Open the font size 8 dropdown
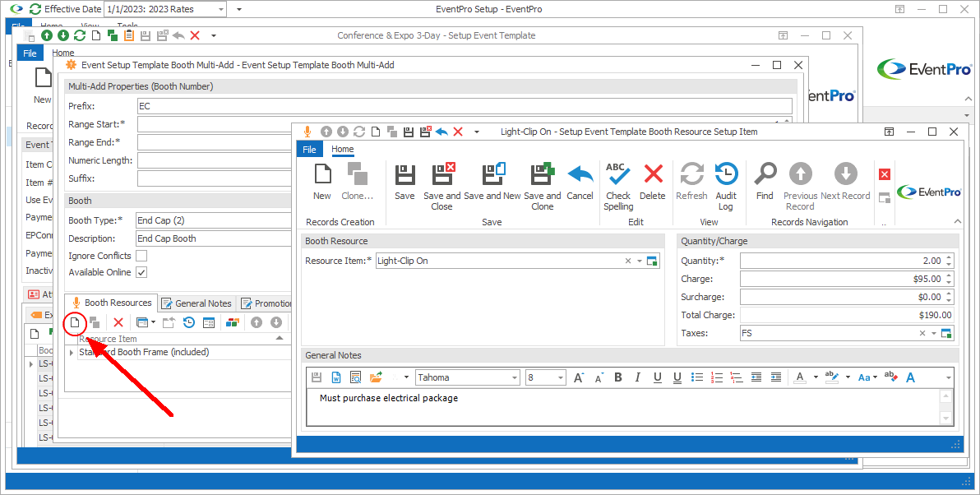980x495 pixels. click(561, 377)
